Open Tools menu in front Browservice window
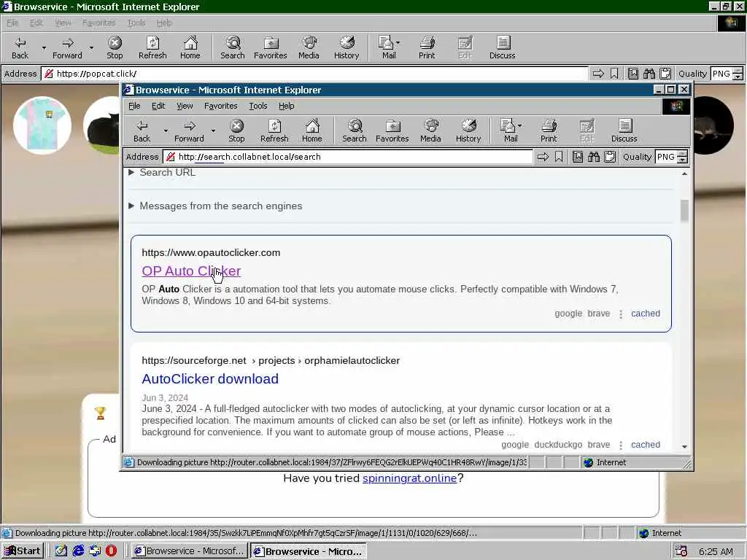This screenshot has height=560, width=747. click(x=258, y=106)
